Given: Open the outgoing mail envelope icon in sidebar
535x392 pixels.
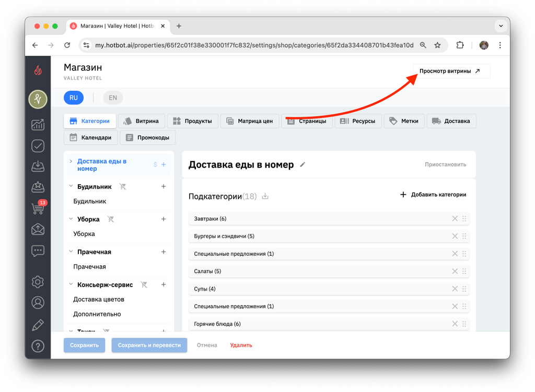Looking at the screenshot, I should [x=38, y=229].
